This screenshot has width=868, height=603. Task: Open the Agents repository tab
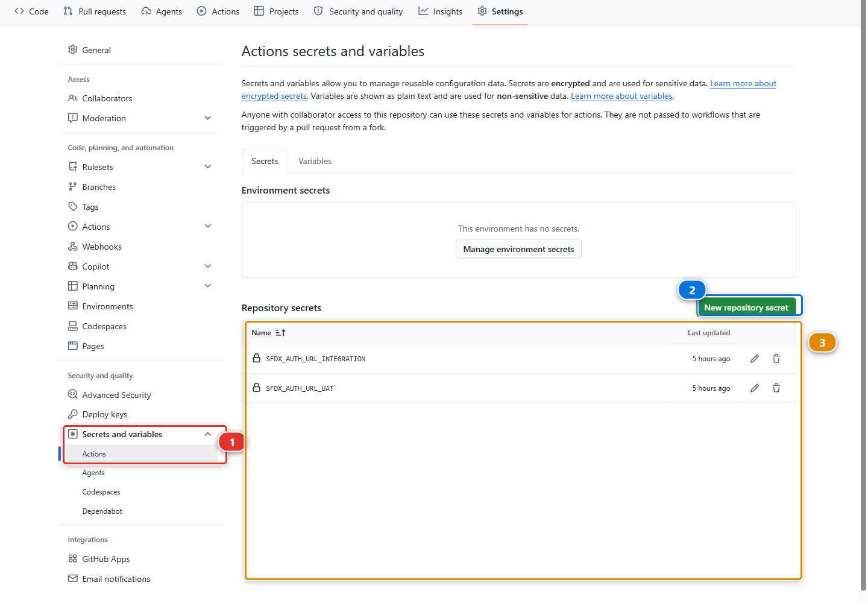coord(162,11)
